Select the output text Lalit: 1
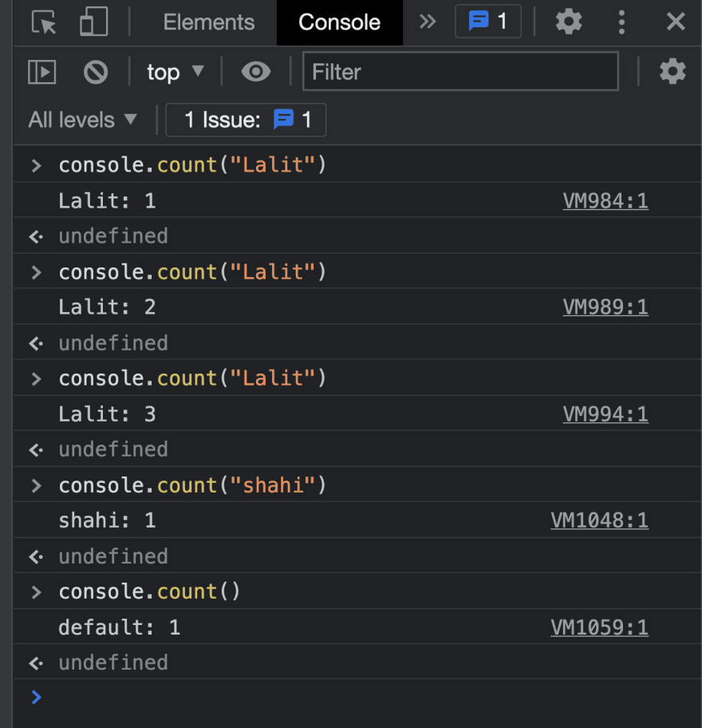Image resolution: width=702 pixels, height=728 pixels. click(x=107, y=201)
